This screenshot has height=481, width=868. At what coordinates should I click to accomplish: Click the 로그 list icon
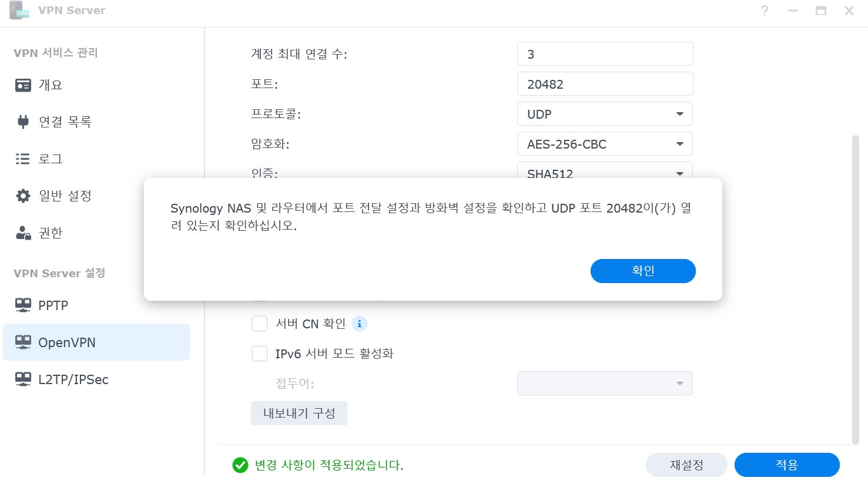[23, 159]
